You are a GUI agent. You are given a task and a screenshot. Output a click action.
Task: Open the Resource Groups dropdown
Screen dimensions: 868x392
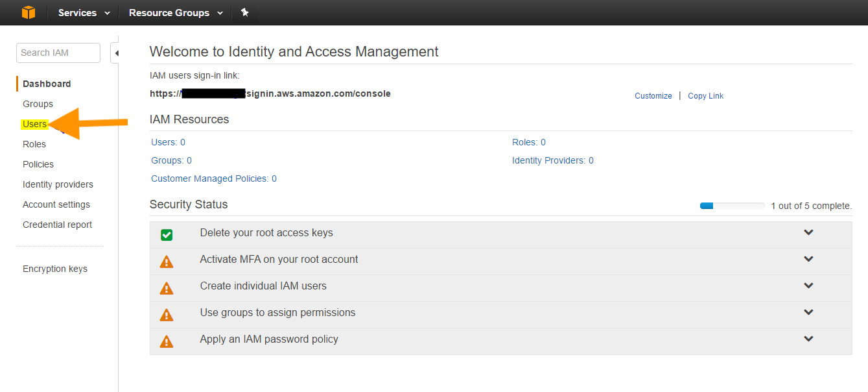click(176, 12)
